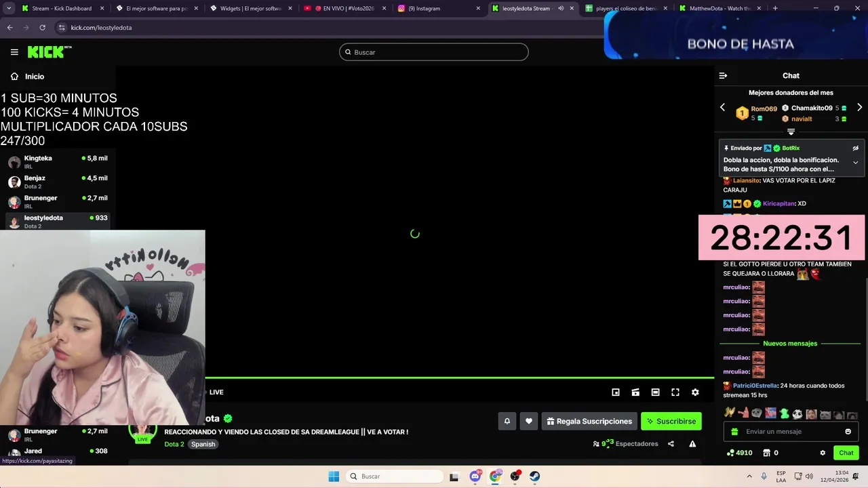868x488 pixels.
Task: Click Regala Suscripciones button
Action: [x=589, y=421]
